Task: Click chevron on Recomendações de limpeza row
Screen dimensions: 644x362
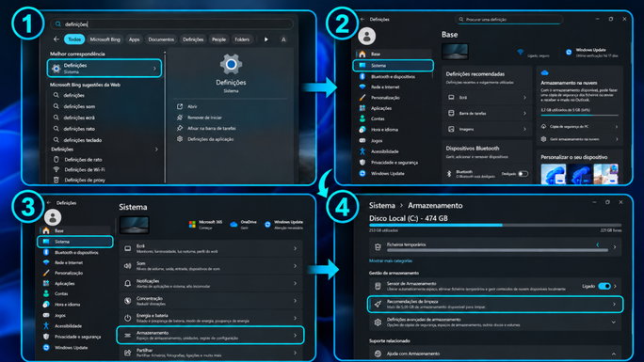Action: 615,305
